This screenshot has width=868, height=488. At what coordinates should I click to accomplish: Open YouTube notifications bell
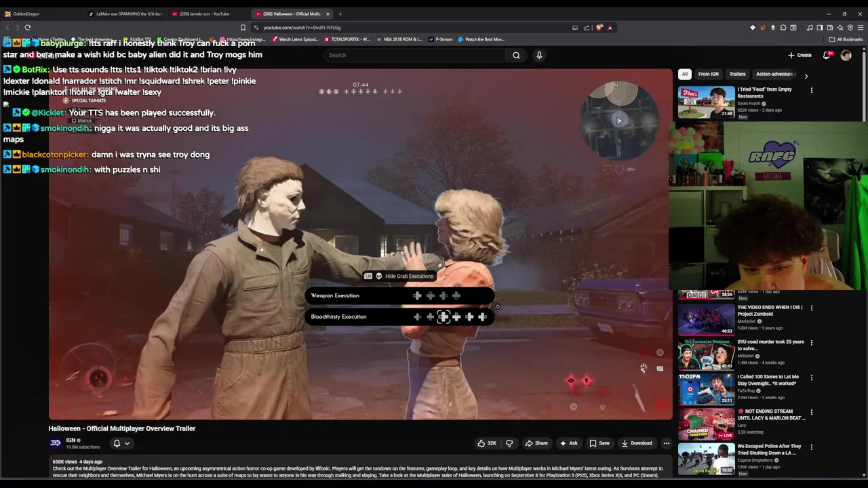[827, 55]
